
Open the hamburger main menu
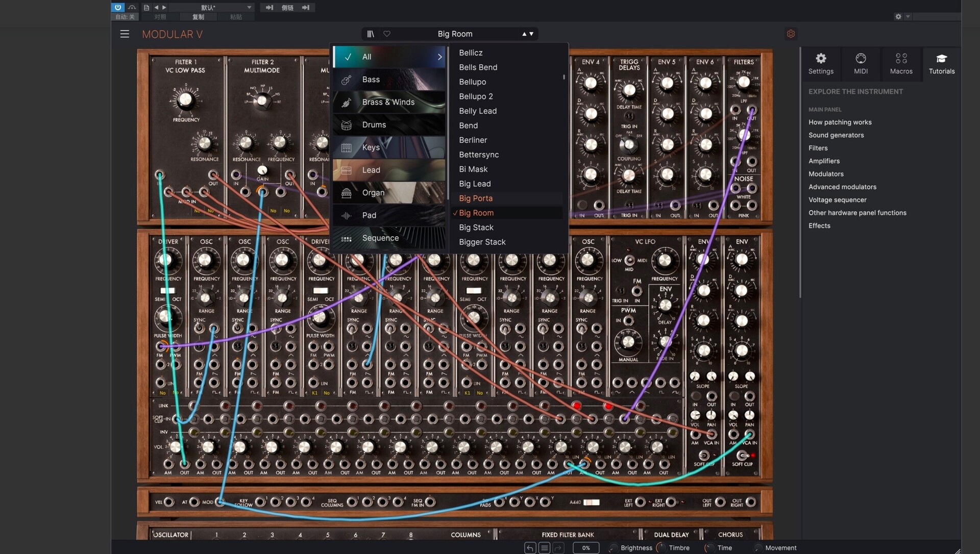coord(125,34)
